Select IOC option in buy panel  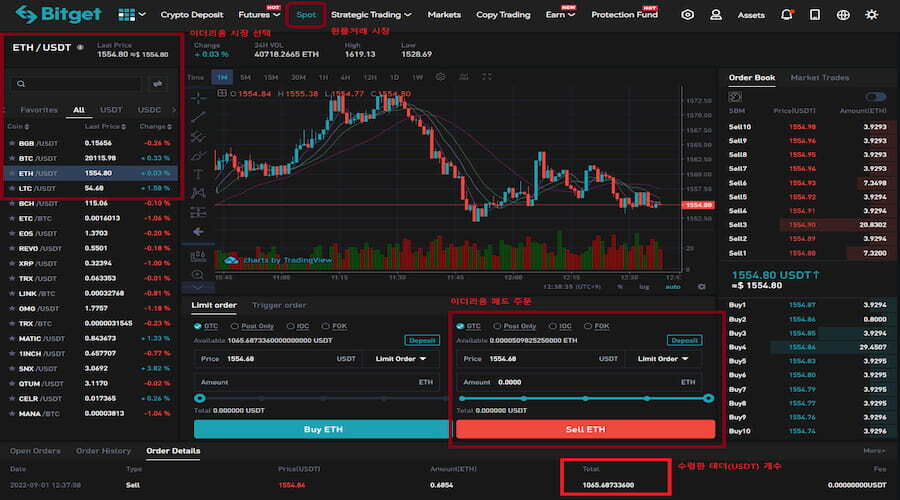298,326
